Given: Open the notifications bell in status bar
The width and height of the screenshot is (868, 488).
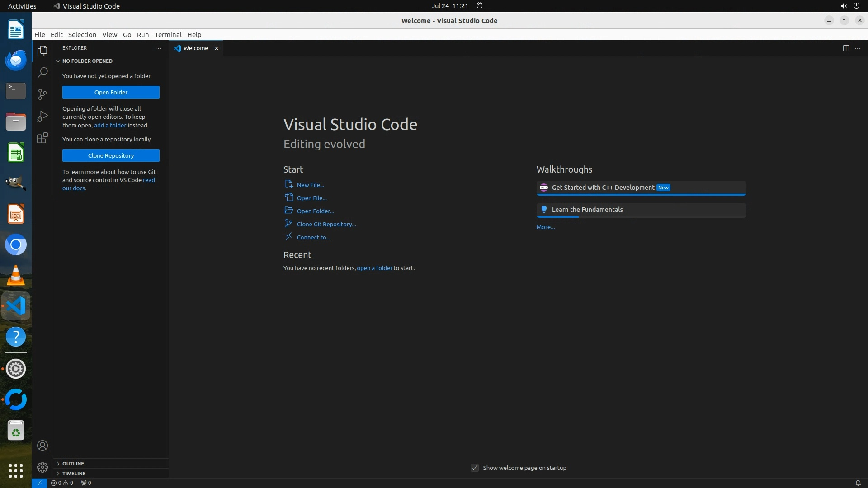Looking at the screenshot, I should tap(858, 483).
